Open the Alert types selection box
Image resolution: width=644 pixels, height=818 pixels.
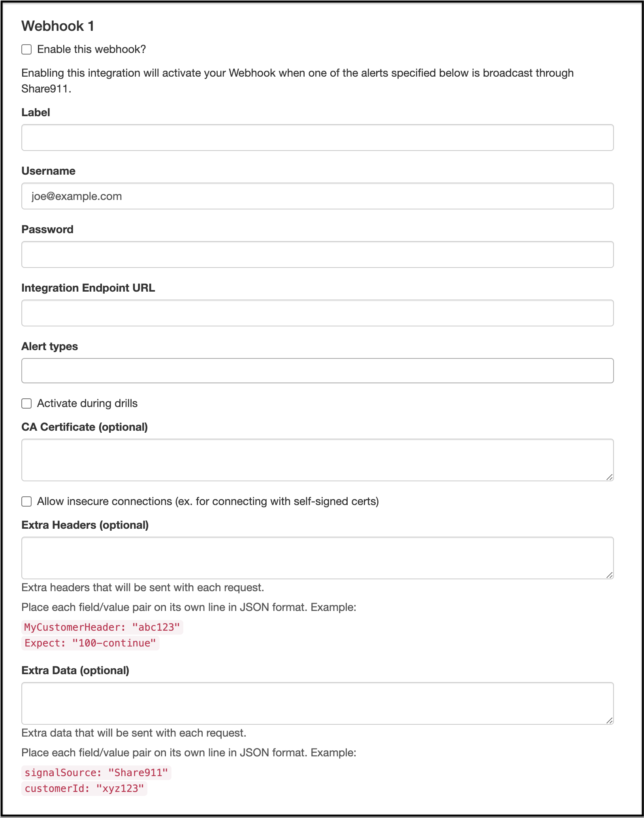(317, 371)
